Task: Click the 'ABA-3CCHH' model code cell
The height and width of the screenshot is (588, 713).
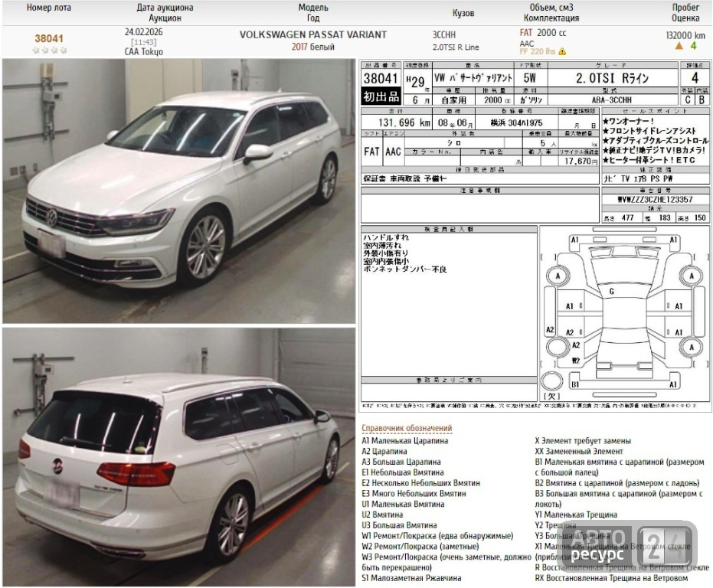Action: 612,100
